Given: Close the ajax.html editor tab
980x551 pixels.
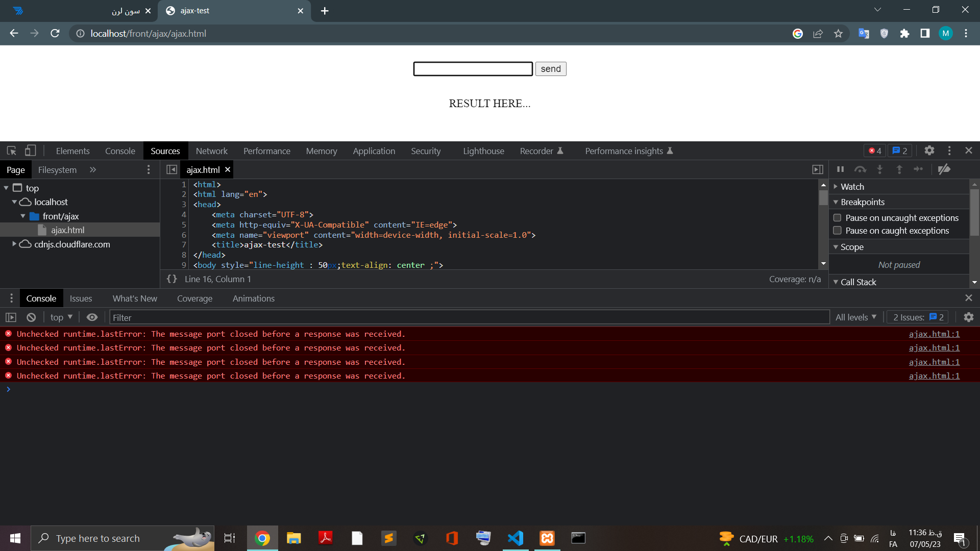Looking at the screenshot, I should coord(228,169).
